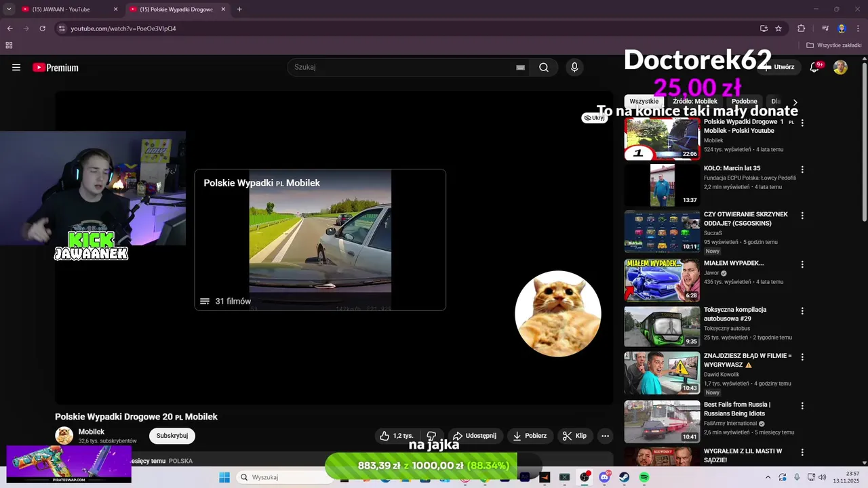Select the Podobne filter chip
The image size is (868, 488).
tap(745, 102)
